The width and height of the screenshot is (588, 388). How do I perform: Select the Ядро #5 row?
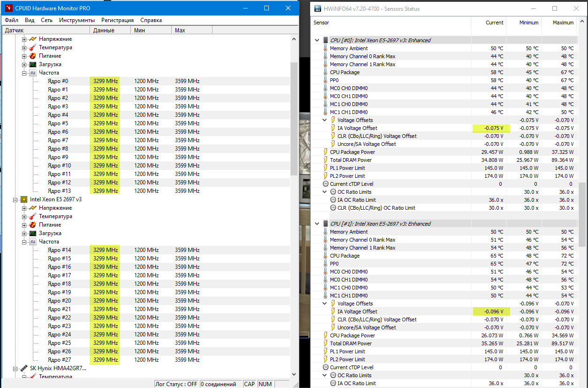pyautogui.click(x=146, y=123)
